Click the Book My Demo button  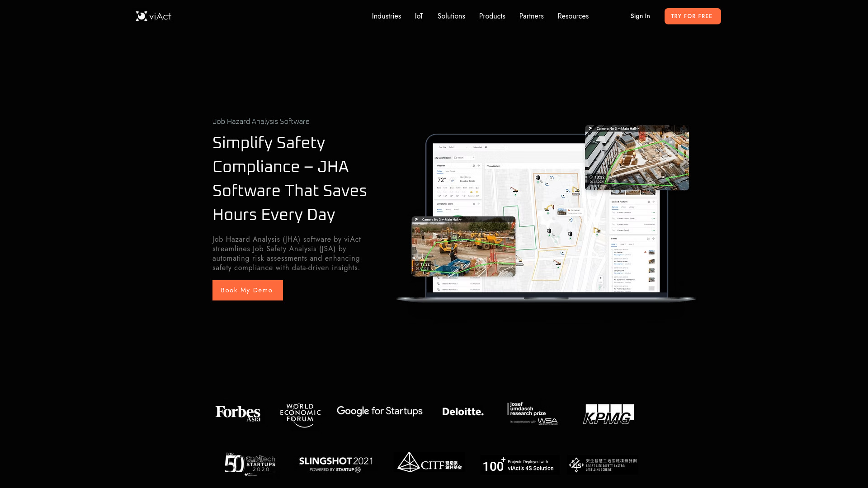pyautogui.click(x=247, y=290)
